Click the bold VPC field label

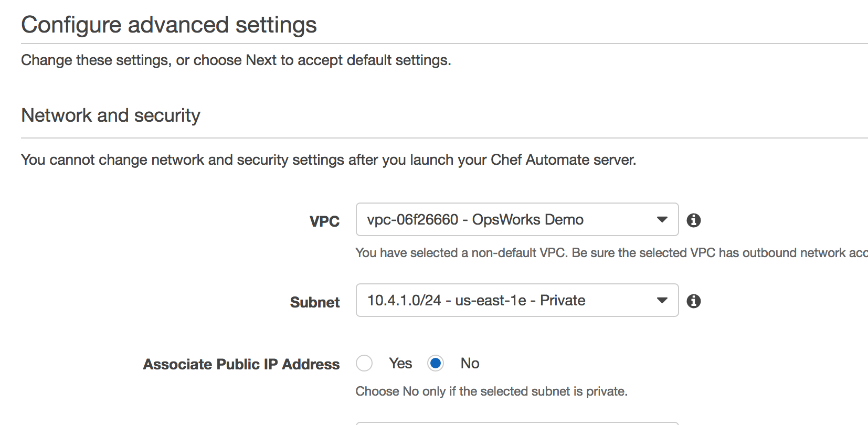coord(324,221)
